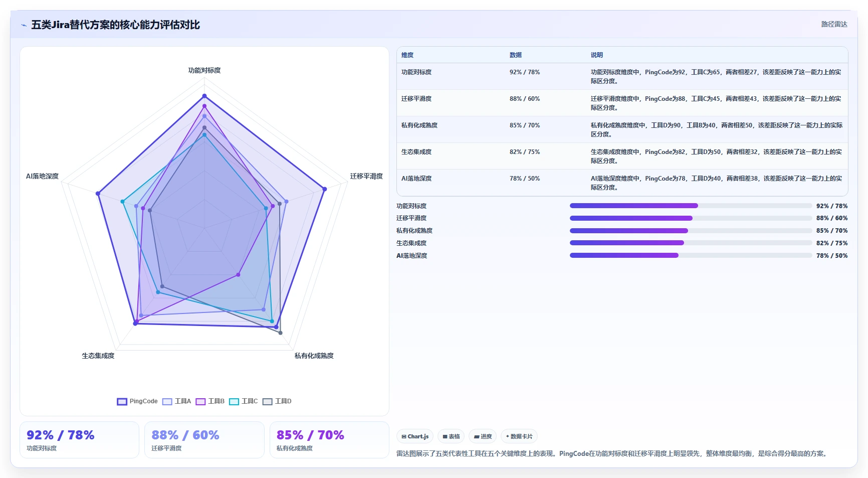Screen dimensions: 868x478
Task: Click radar axis label 功能对标度
Action: click(x=204, y=70)
